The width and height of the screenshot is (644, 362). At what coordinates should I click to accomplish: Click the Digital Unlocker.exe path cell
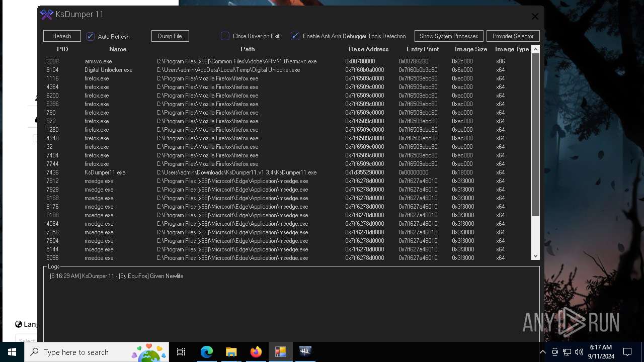pyautogui.click(x=228, y=70)
